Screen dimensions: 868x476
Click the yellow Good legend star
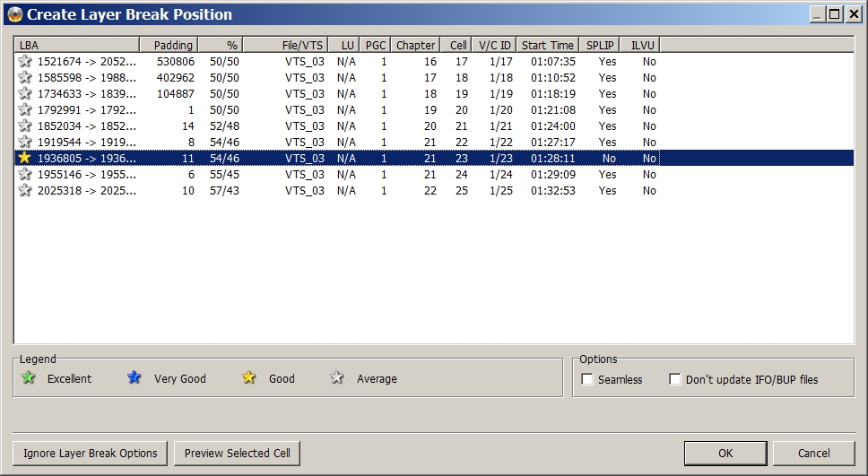[249, 378]
